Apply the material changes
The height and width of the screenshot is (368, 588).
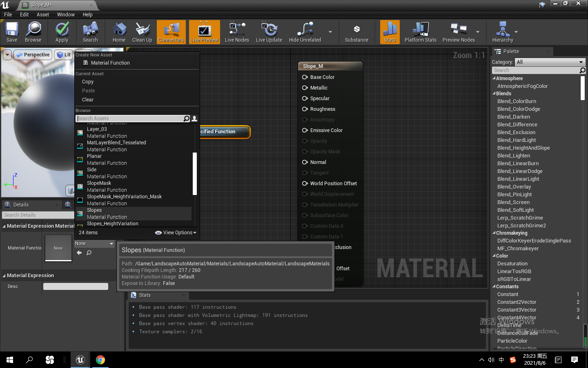tap(62, 32)
